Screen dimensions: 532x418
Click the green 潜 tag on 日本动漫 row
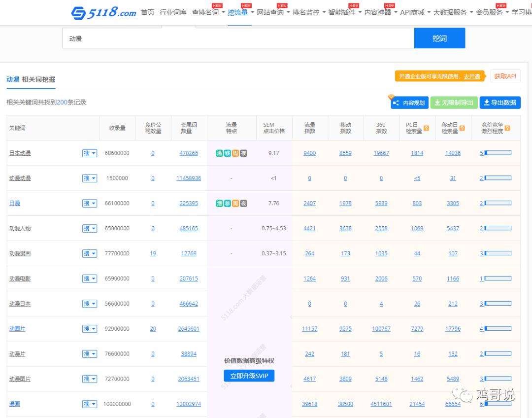pyautogui.click(x=219, y=153)
